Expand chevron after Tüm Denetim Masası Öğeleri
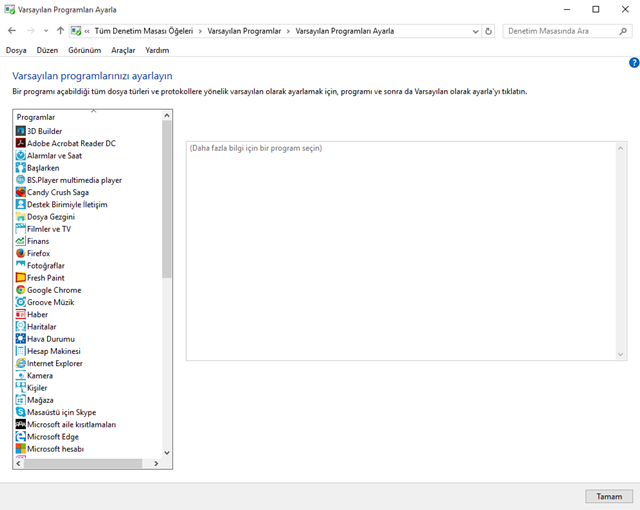 point(200,31)
